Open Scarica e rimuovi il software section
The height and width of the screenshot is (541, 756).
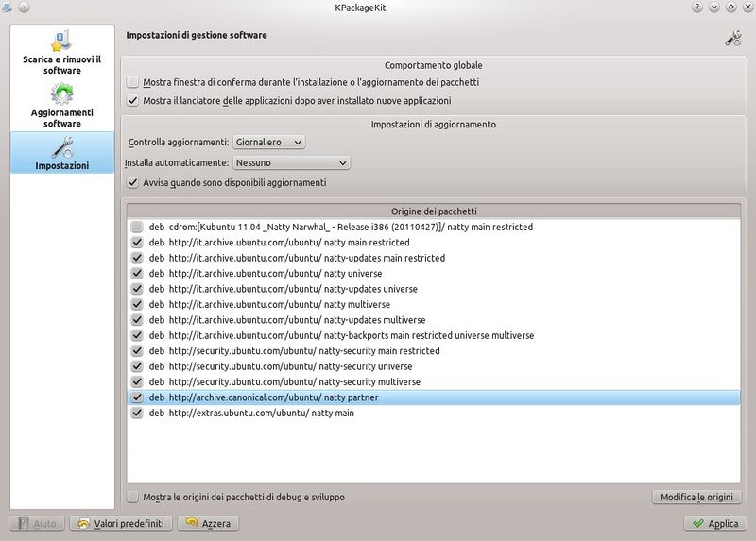(60, 54)
